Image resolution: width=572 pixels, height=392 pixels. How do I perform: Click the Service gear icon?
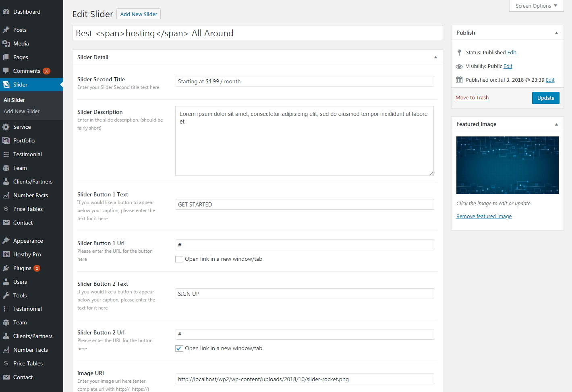[6, 127]
